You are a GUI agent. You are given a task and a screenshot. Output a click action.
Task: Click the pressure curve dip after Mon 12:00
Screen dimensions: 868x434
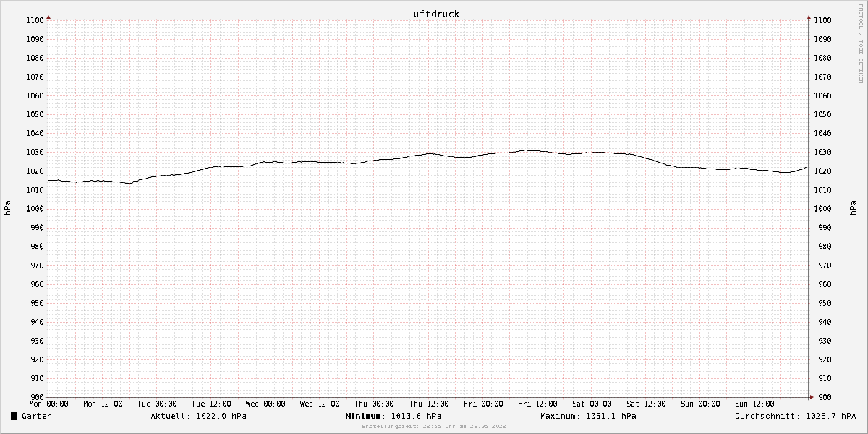coord(130,183)
